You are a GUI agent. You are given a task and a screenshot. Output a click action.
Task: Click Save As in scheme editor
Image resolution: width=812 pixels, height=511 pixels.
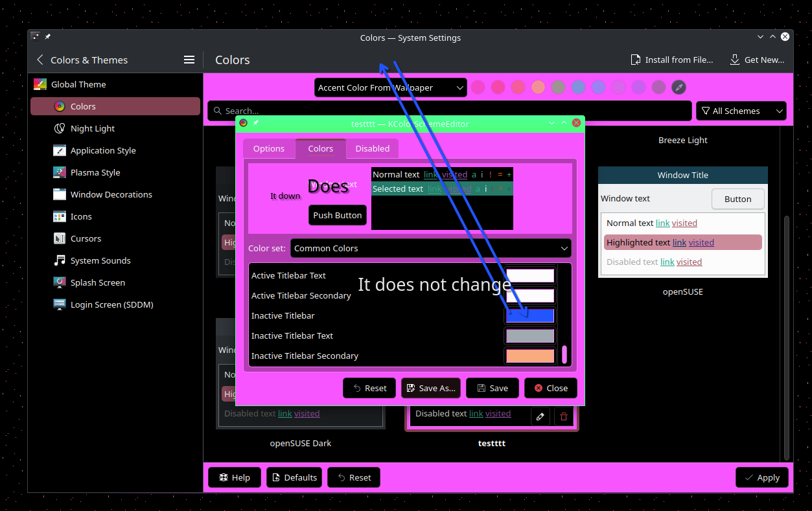coord(431,388)
